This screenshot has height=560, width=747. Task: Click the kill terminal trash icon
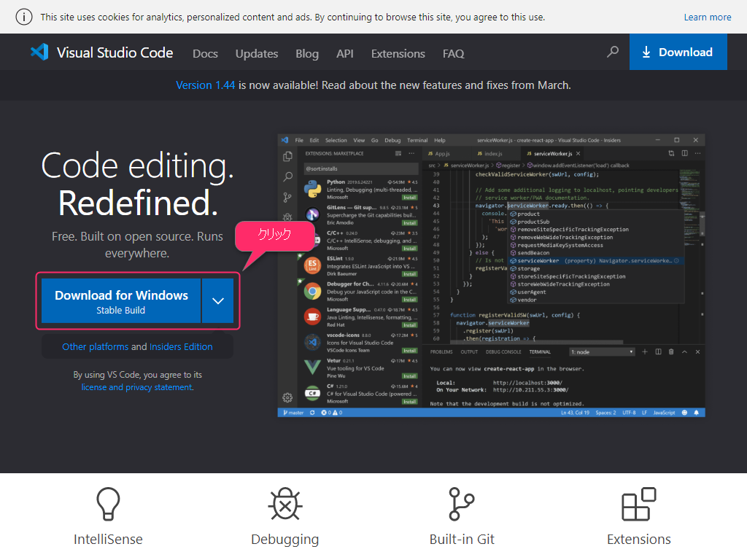click(x=671, y=352)
